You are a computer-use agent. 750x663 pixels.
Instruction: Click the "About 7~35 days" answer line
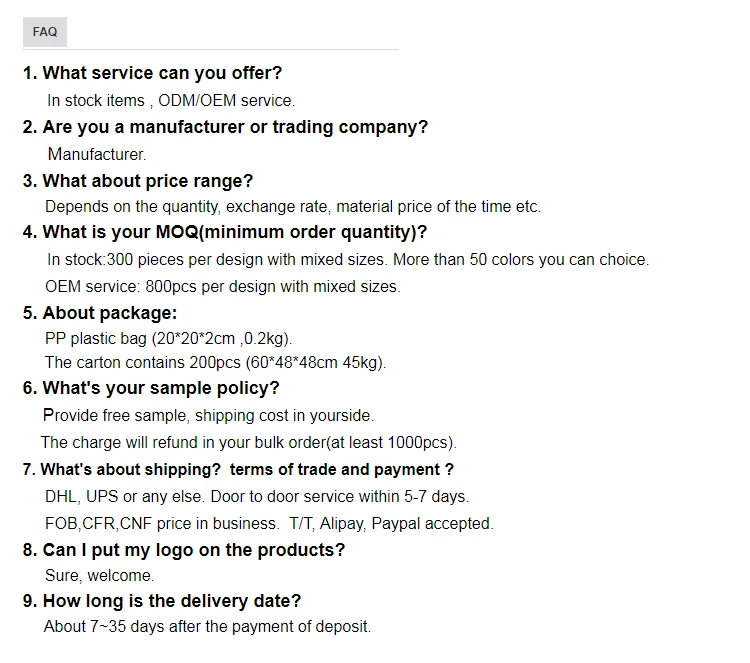(x=207, y=627)
